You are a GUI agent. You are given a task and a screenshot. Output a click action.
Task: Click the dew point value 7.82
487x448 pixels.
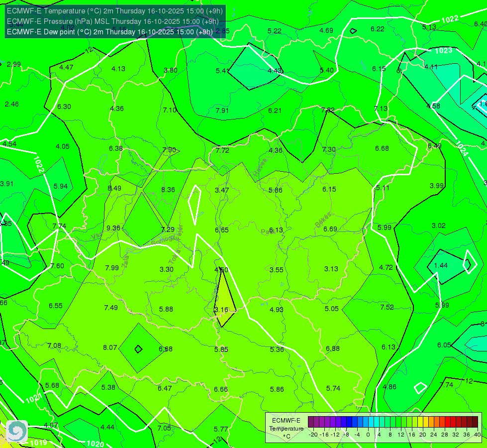point(328,110)
